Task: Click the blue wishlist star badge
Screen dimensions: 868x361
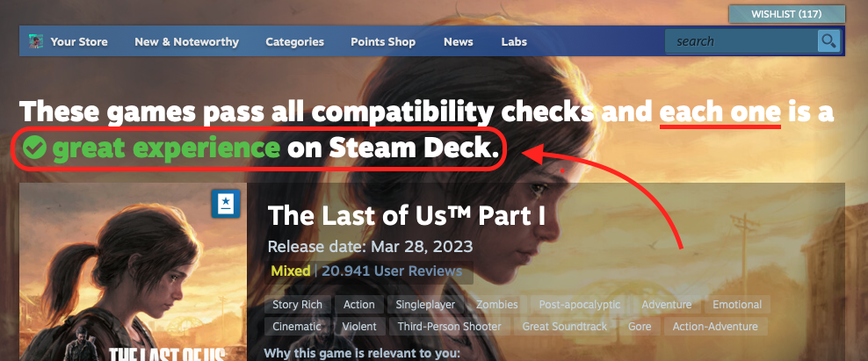Action: [226, 203]
